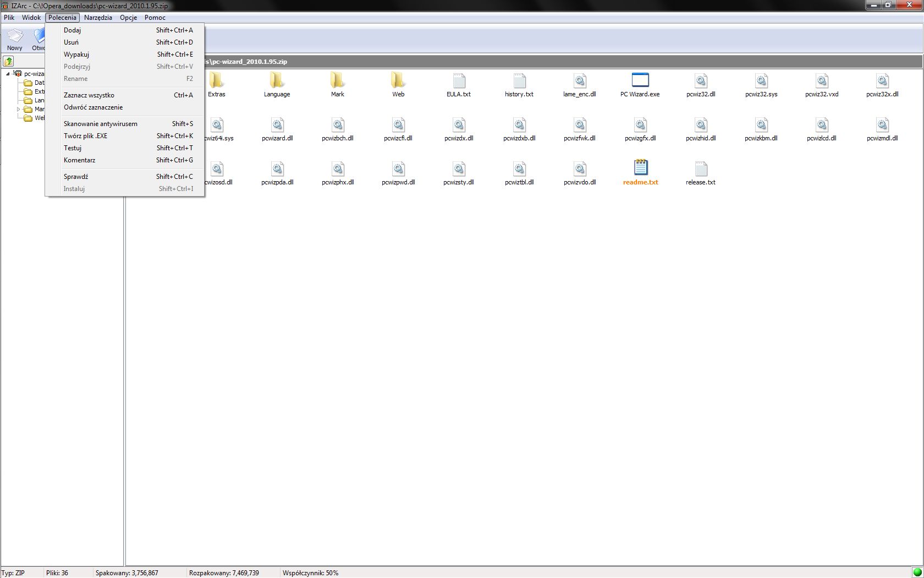Select the release.txt file icon
The height and width of the screenshot is (578, 924).
pos(701,168)
